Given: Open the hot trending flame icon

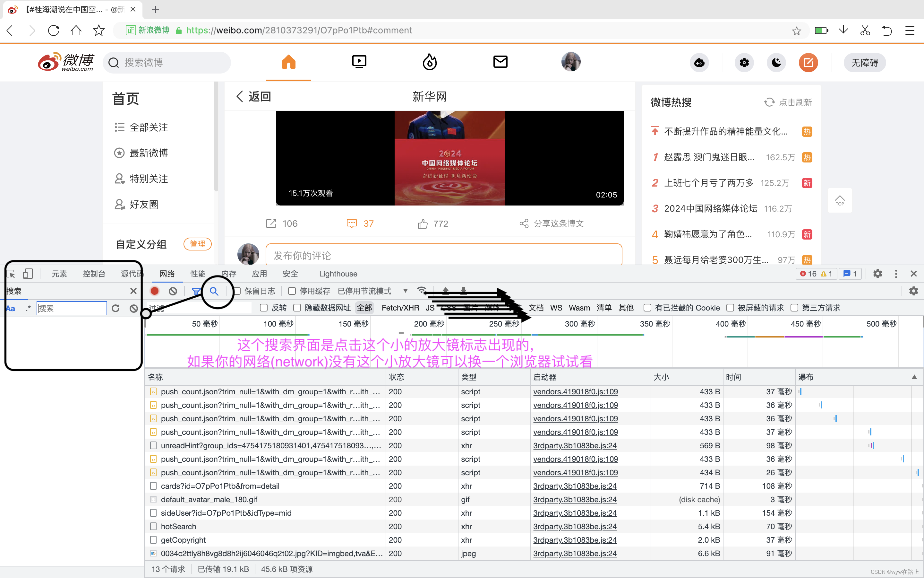Looking at the screenshot, I should coord(430,62).
